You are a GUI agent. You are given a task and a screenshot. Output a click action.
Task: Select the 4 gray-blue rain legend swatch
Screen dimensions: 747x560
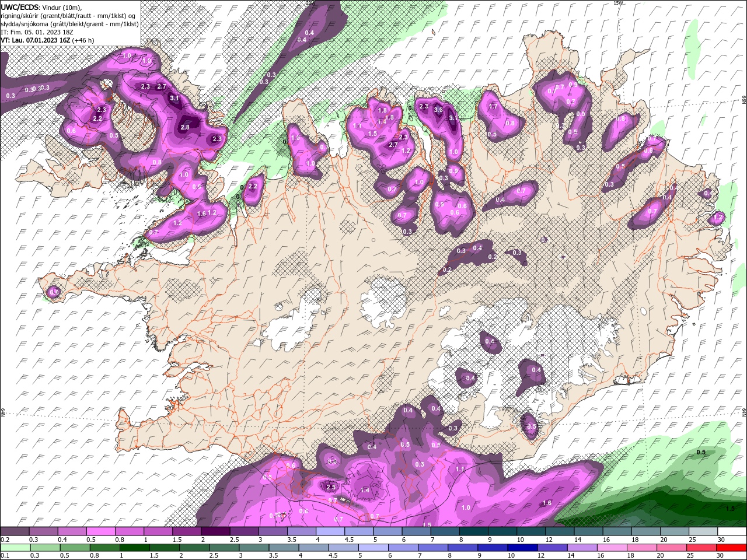[313, 547]
